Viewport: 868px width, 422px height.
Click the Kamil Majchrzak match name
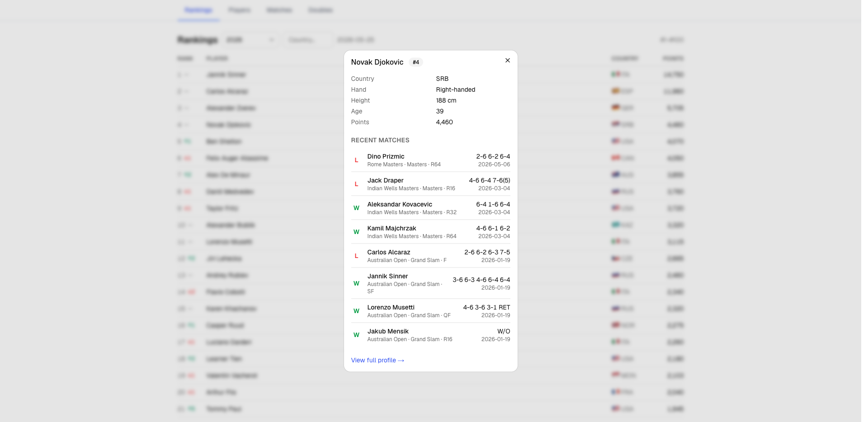pos(392,228)
